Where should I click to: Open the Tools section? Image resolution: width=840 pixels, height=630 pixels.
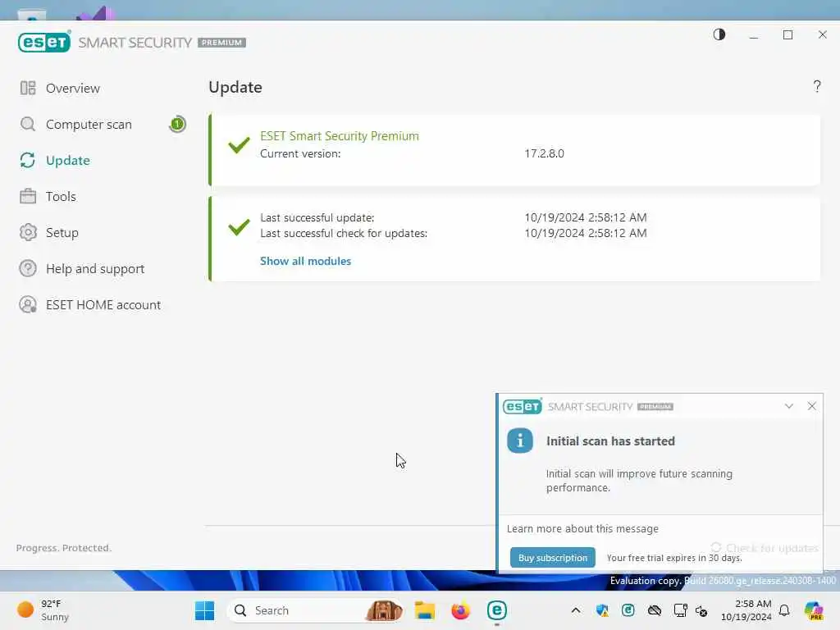click(61, 197)
